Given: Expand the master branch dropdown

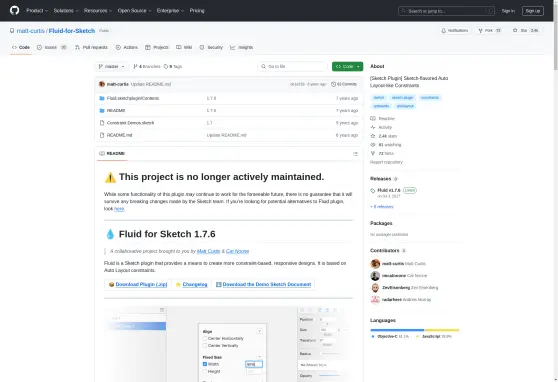Looking at the screenshot, I should click(x=111, y=67).
